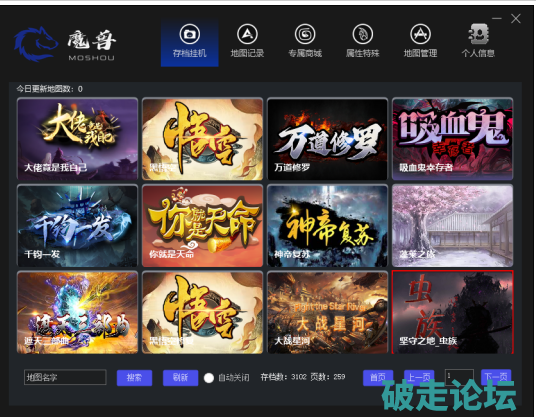This screenshot has height=417, width=536.
Task: Toggle the 自动关闭 radio button
Action: point(209,378)
